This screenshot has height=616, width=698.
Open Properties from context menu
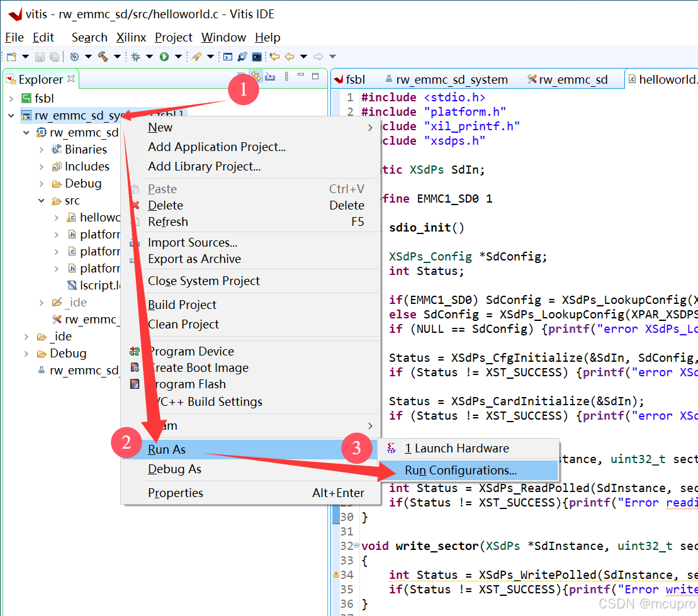point(250,493)
